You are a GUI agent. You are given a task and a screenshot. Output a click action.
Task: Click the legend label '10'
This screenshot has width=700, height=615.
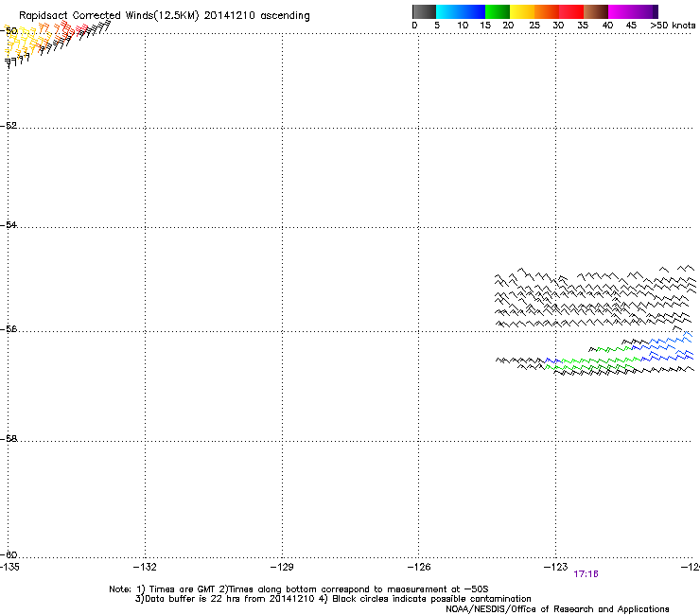[463, 26]
